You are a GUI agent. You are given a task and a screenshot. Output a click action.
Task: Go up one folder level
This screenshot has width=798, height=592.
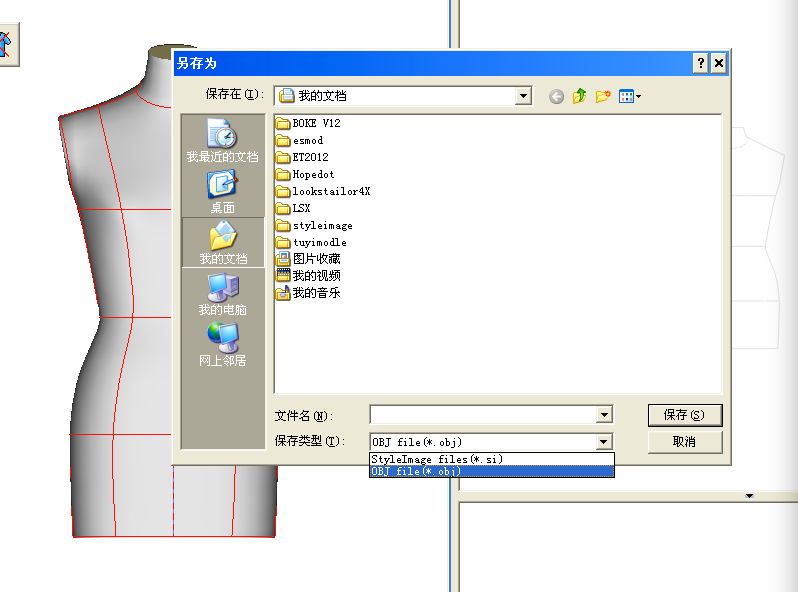pos(579,96)
